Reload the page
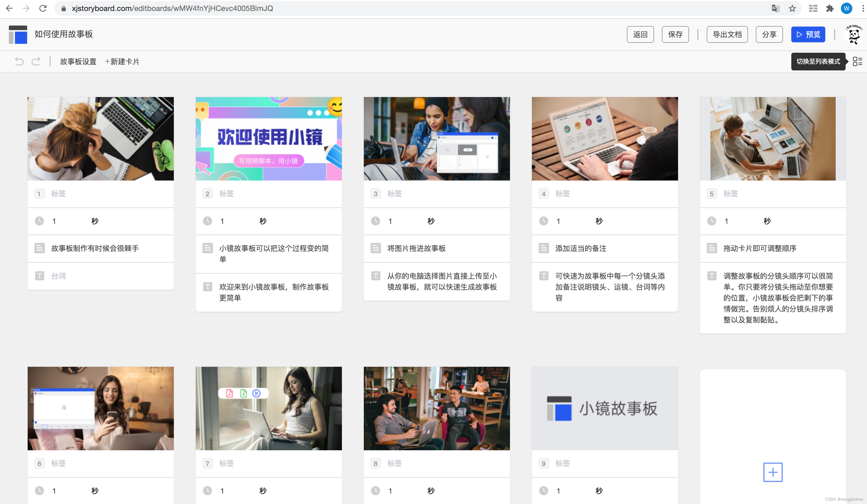This screenshot has width=867, height=504. (x=43, y=8)
